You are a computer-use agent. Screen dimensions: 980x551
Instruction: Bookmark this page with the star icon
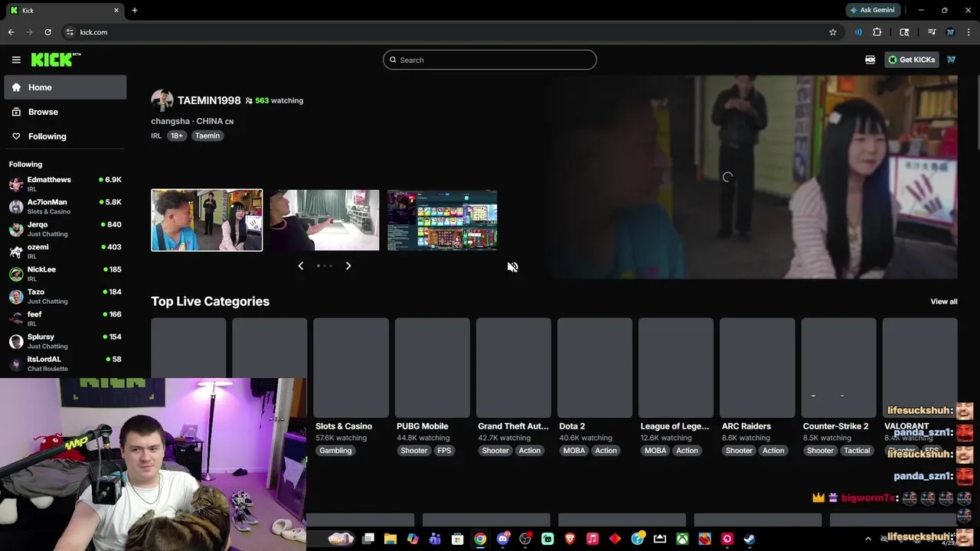(x=833, y=32)
